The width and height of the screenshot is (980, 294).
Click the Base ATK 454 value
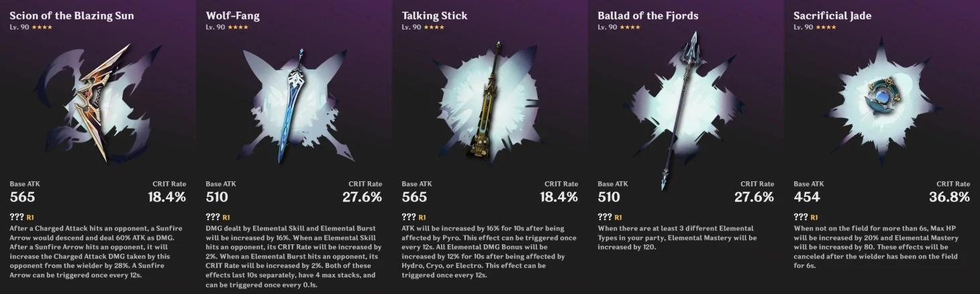pos(807,197)
